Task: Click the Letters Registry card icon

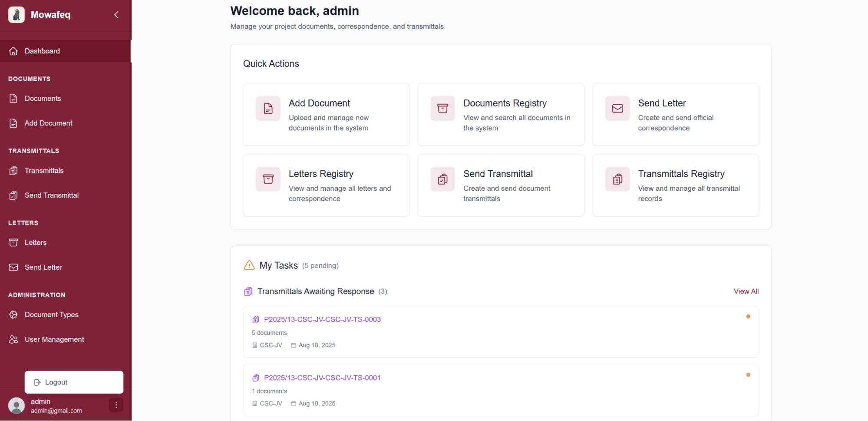Action: [x=268, y=179]
